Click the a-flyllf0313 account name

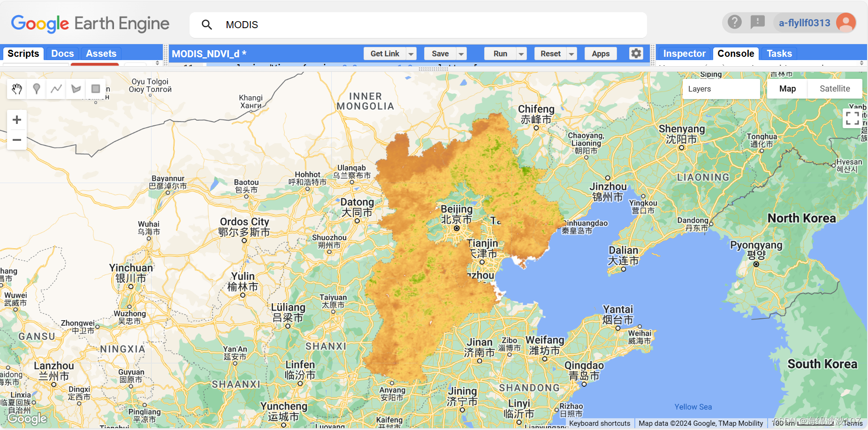pyautogui.click(x=804, y=23)
